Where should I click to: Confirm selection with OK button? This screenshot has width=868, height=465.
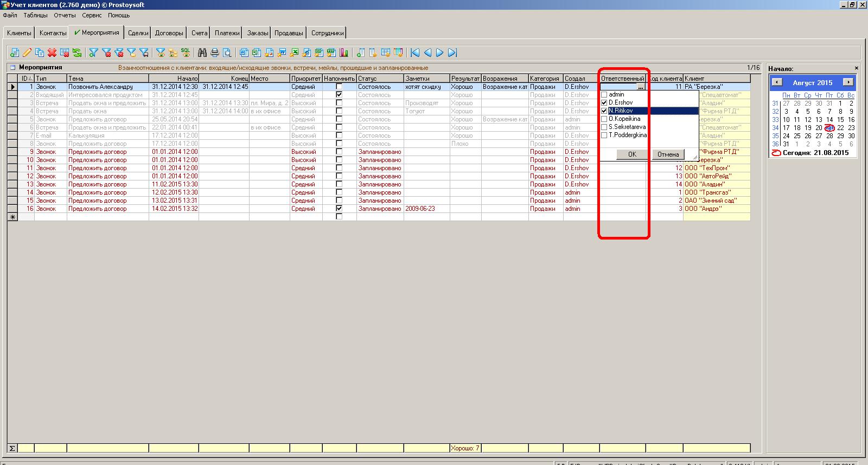pos(632,154)
